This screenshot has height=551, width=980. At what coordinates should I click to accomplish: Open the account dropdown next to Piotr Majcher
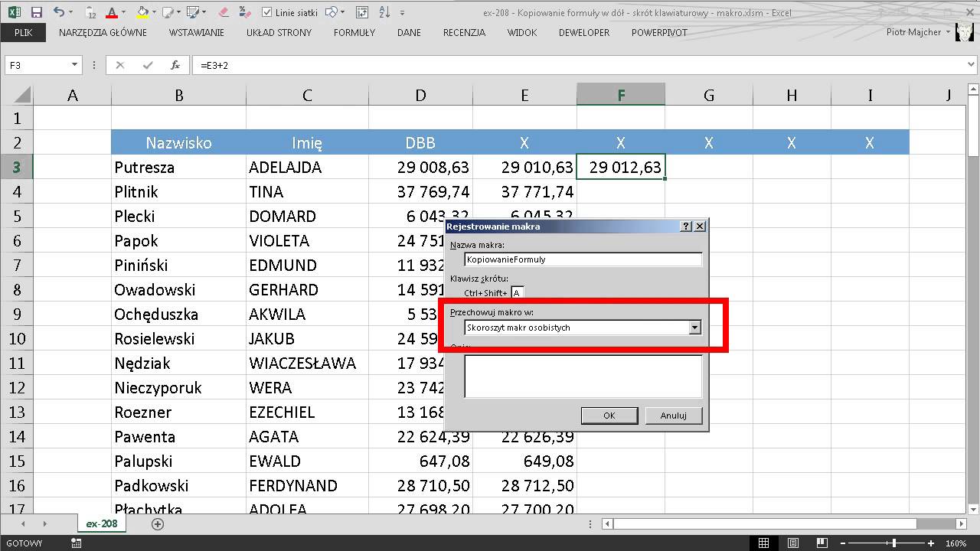(948, 32)
